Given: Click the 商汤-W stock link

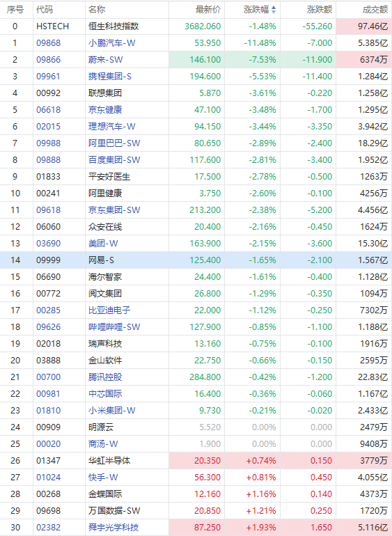Looking at the screenshot, I should coord(103,444).
